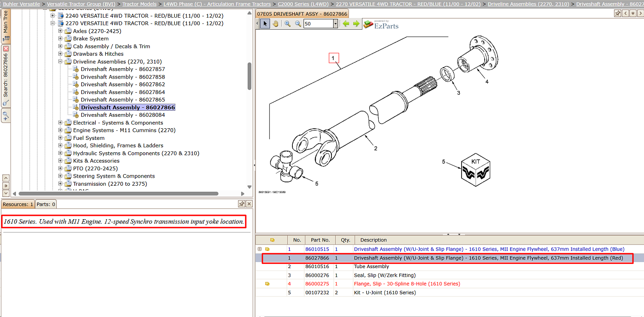Click the Fuel System folder icon
Viewport: 644px width, 317px height.
[68, 138]
